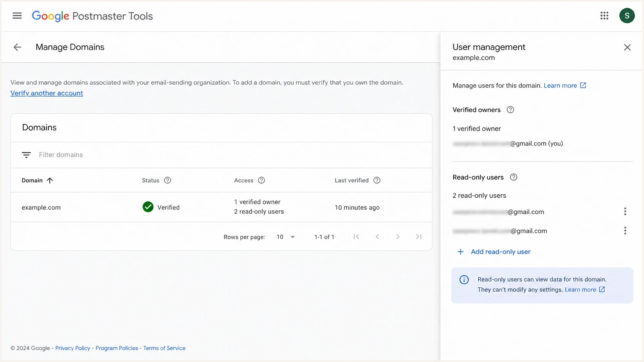The width and height of the screenshot is (644, 362).
Task: Click the Last verified column header label
Action: pos(352,180)
